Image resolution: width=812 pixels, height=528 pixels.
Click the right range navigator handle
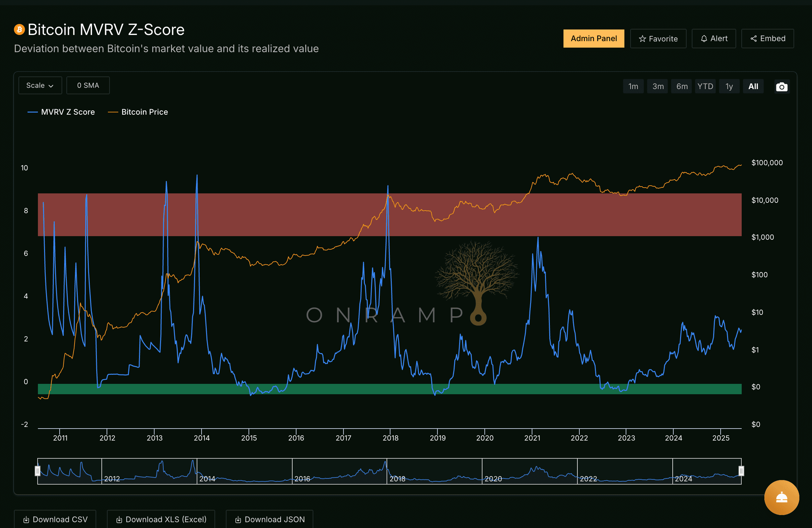741,471
